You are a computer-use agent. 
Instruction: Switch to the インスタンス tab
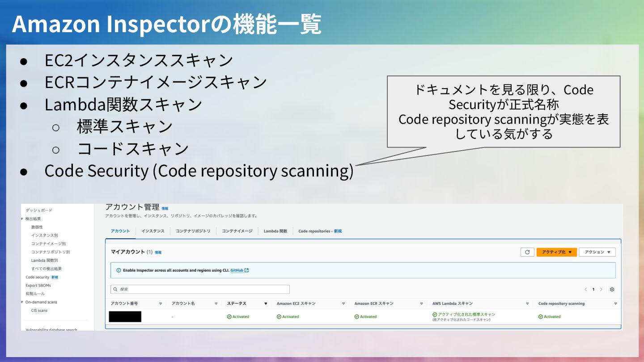(153, 231)
